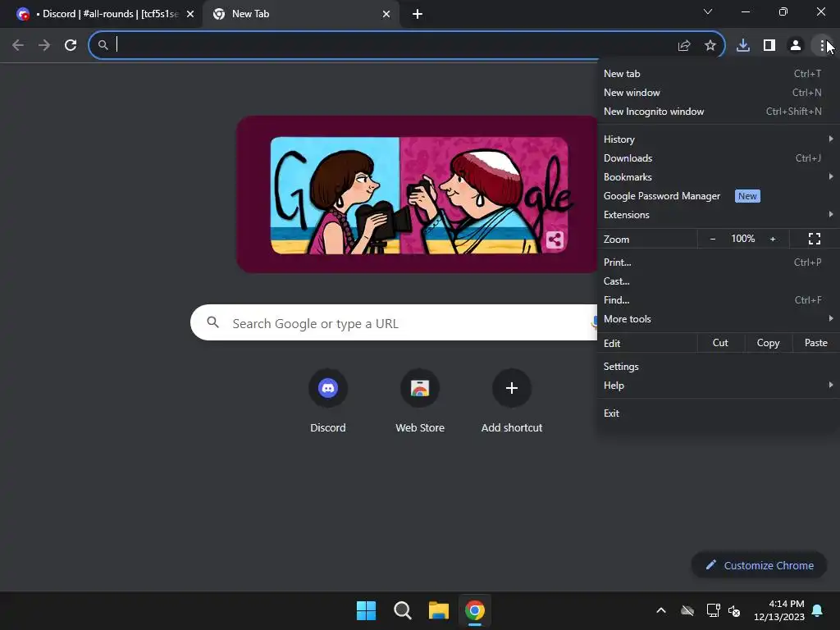Click the browser forward arrow
Image resolution: width=840 pixels, height=630 pixels.
coord(44,45)
